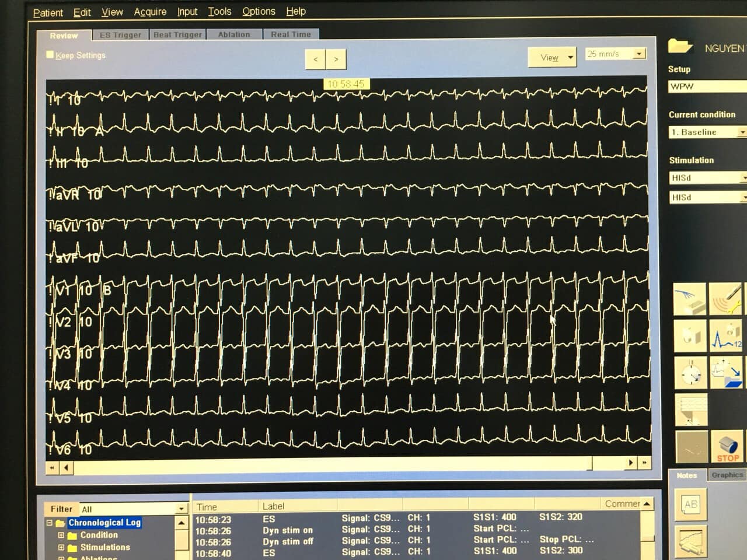
Task: Open the 25 mm/s sweep speed dropdown
Action: coord(639,54)
